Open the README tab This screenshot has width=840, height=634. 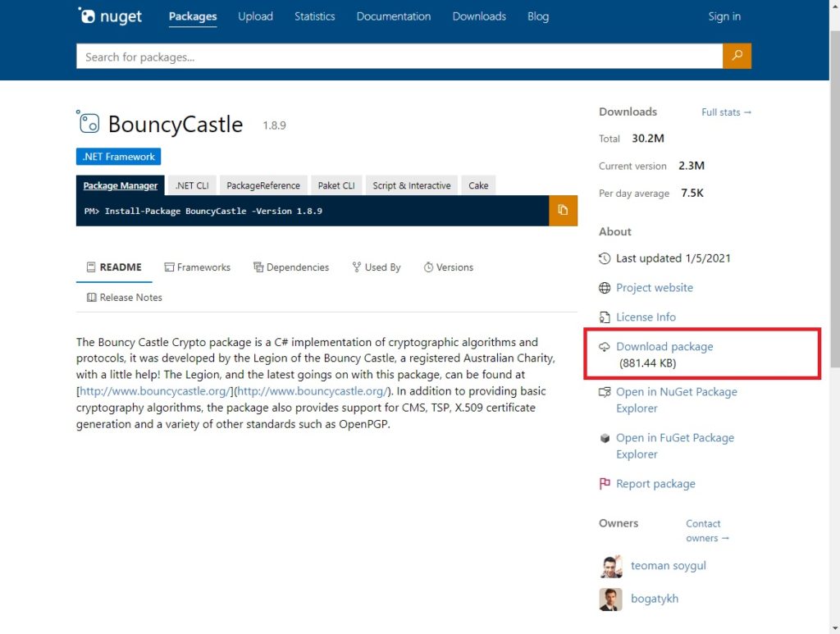click(x=114, y=267)
